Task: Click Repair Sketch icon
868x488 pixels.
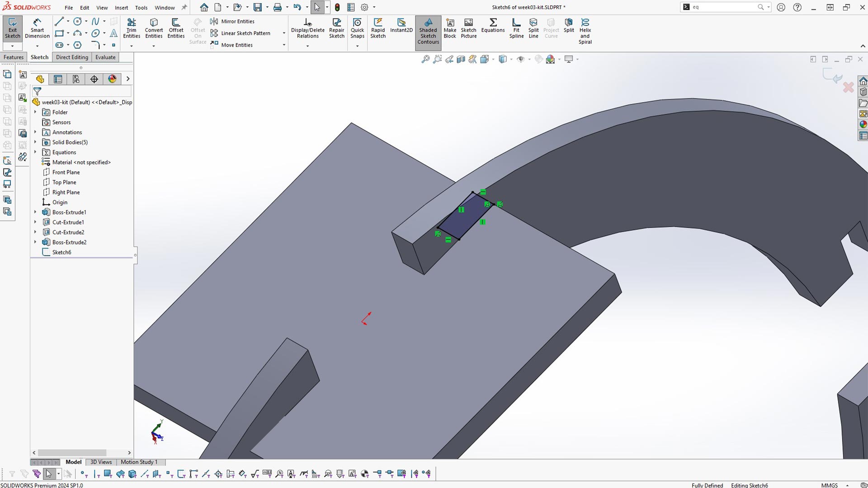Action: (x=337, y=28)
